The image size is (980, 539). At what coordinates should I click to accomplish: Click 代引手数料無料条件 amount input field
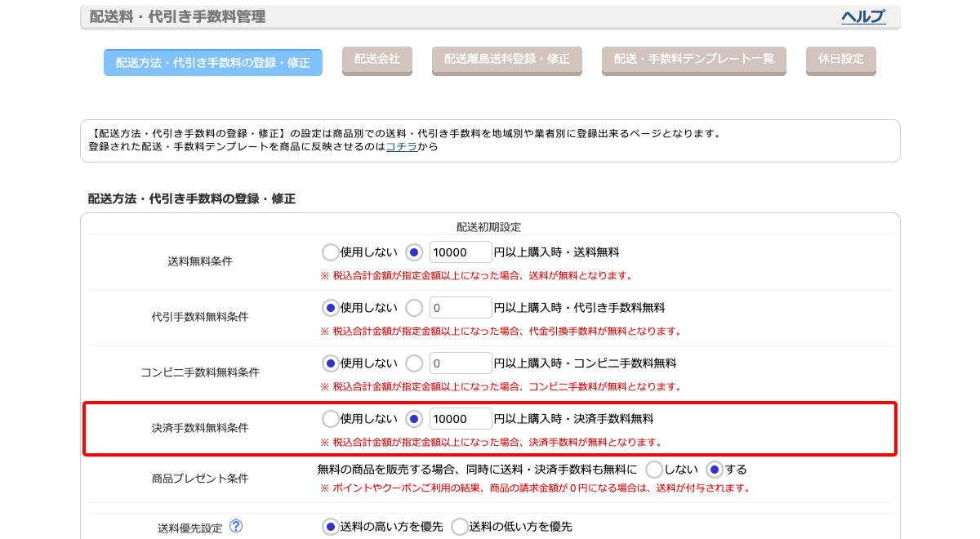460,308
